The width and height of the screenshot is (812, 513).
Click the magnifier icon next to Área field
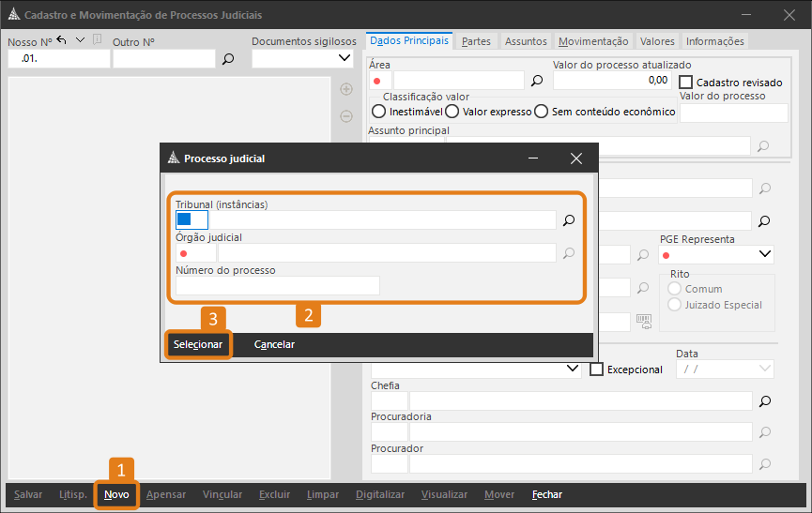[537, 81]
